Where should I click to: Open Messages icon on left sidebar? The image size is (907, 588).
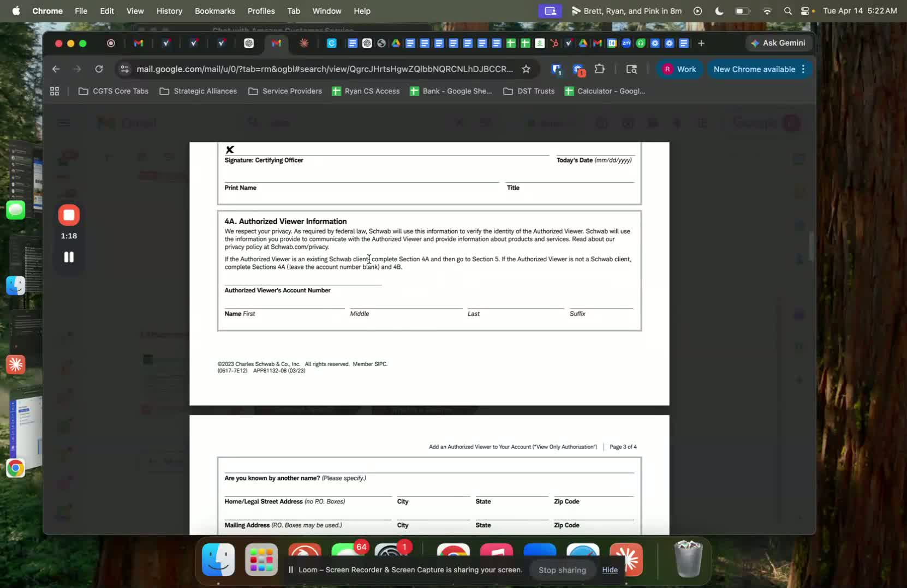(16, 210)
